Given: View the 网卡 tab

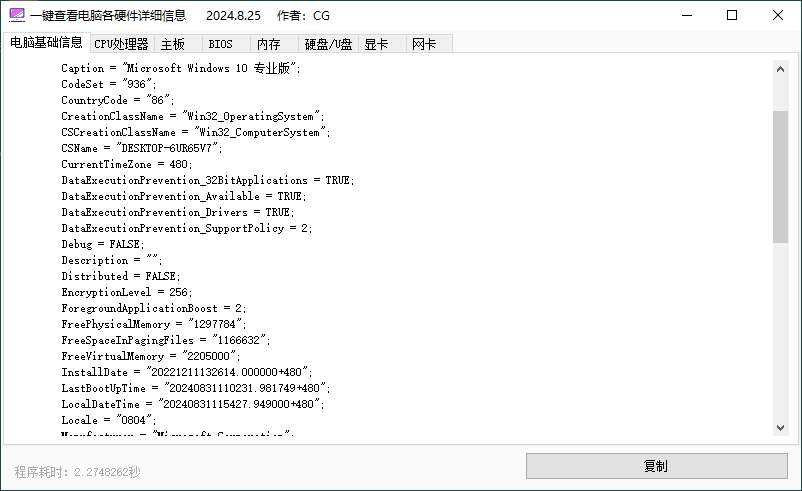Looking at the screenshot, I should coord(424,44).
